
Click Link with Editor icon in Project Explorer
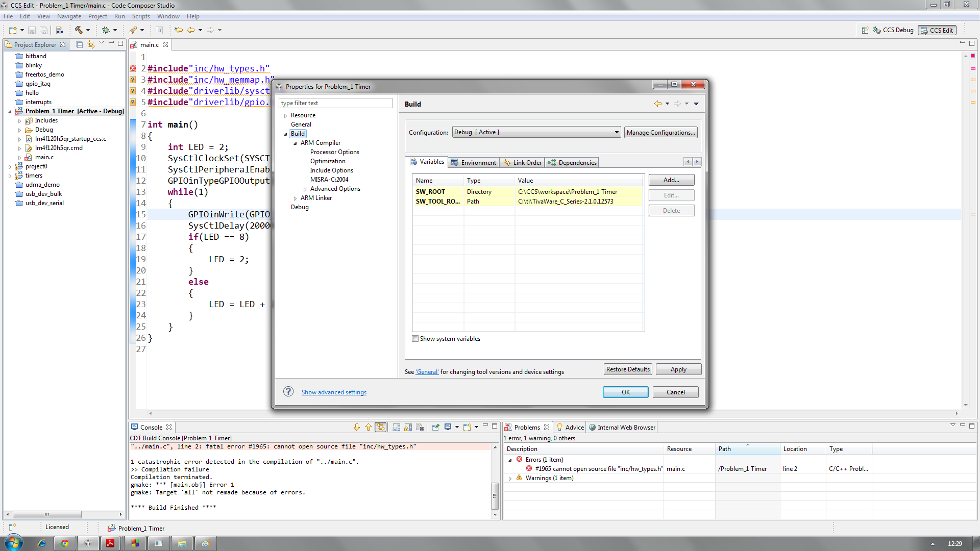(91, 44)
